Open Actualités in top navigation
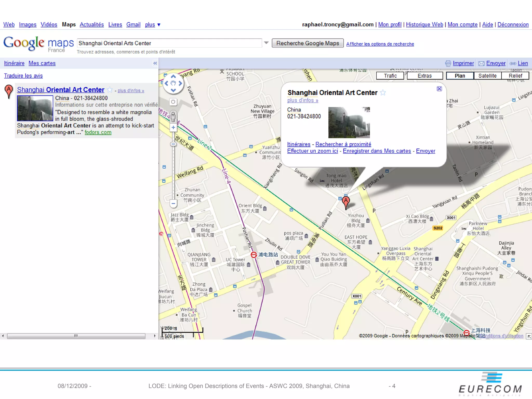532x399 pixels. 92,24
